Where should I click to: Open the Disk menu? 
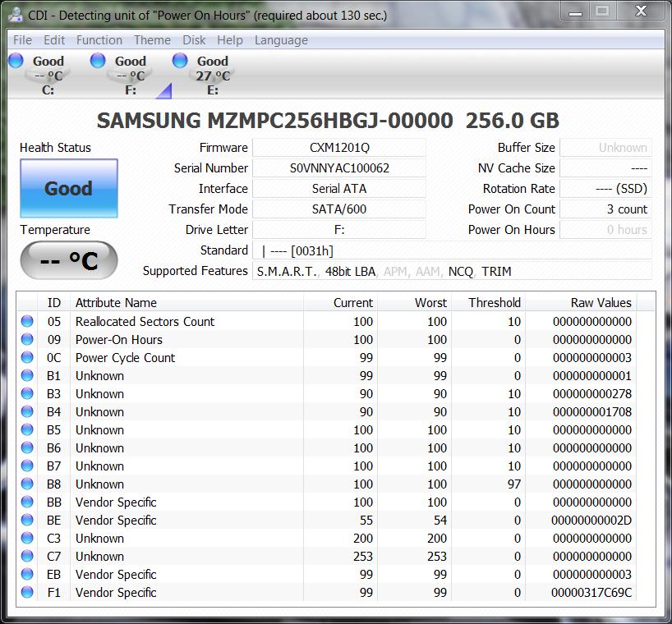194,40
